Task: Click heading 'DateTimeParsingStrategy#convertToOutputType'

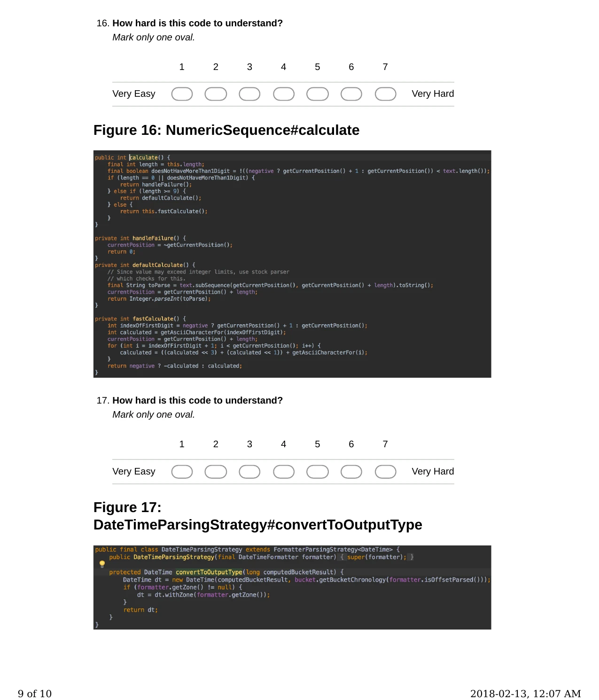Action: (x=258, y=525)
